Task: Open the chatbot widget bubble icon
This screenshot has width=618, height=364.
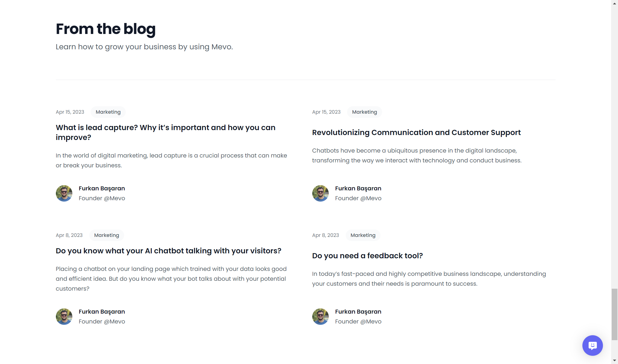Action: pos(593,345)
